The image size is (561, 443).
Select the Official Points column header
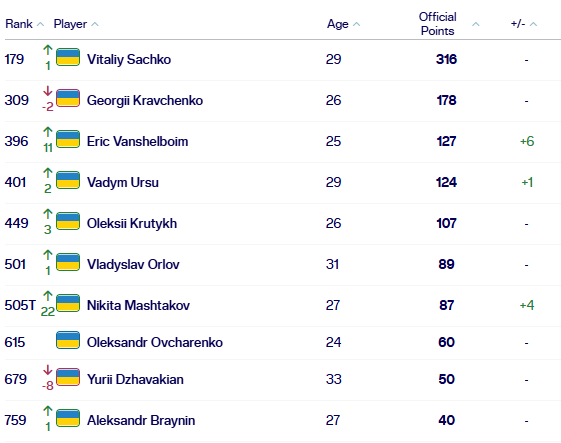(438, 24)
